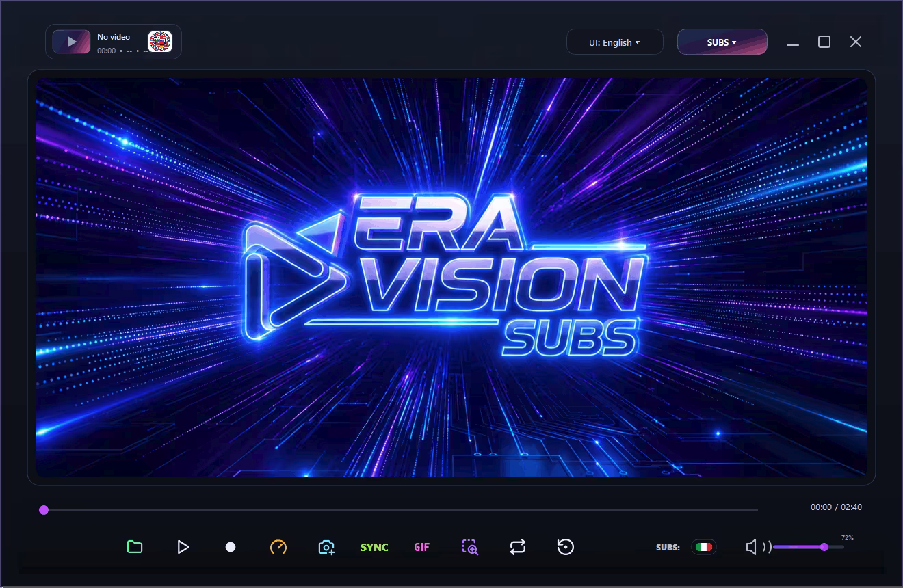Click the Era Vision Subs video area

(451, 278)
